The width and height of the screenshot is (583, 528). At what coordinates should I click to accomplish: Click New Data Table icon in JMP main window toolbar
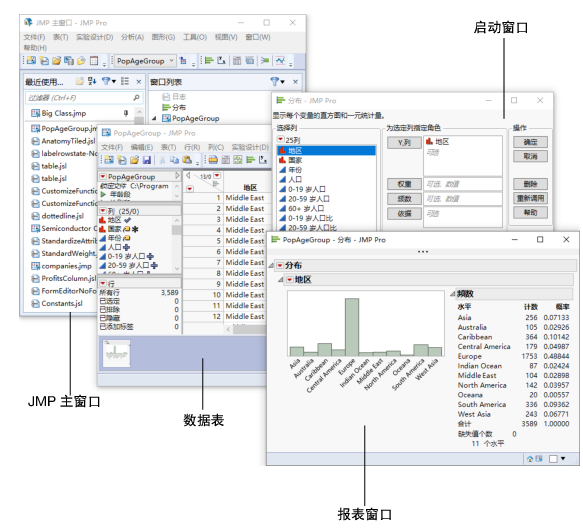pos(32,60)
